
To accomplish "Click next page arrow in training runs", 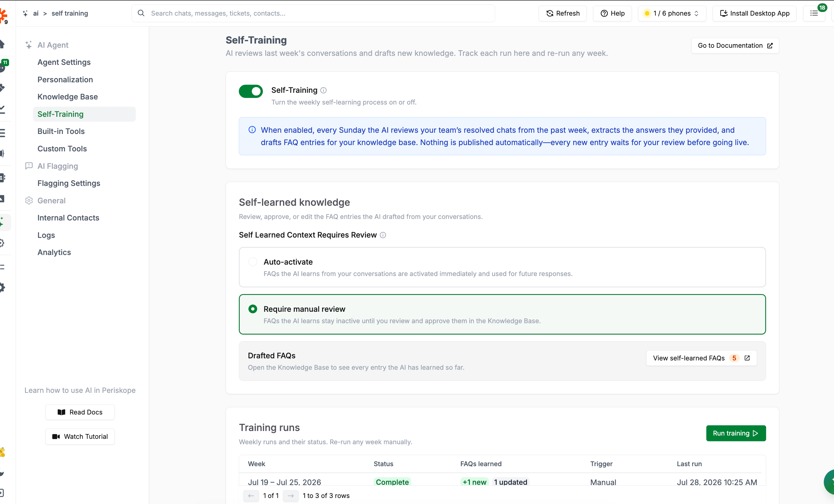I will point(291,496).
